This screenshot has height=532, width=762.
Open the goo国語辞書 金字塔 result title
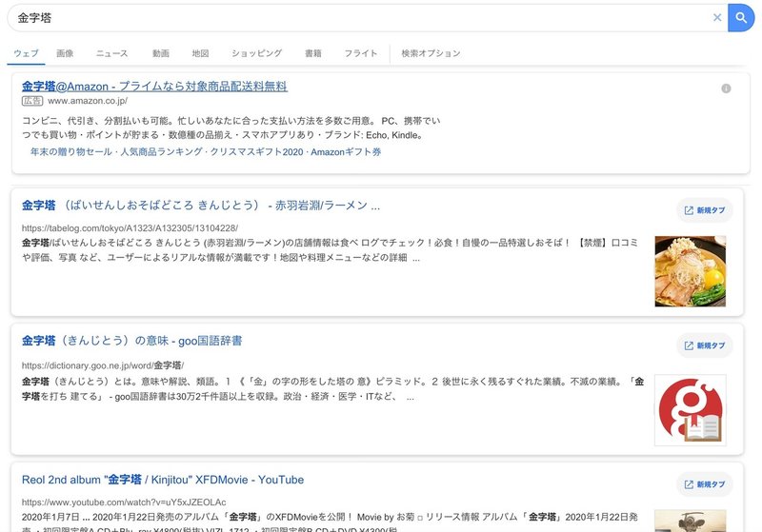tap(131, 341)
